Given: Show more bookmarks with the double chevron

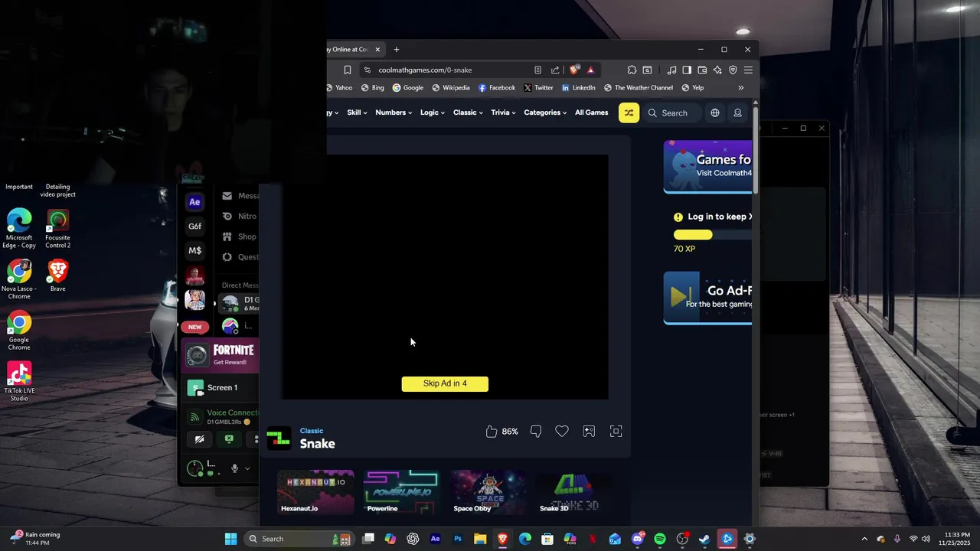Looking at the screenshot, I should [x=740, y=88].
